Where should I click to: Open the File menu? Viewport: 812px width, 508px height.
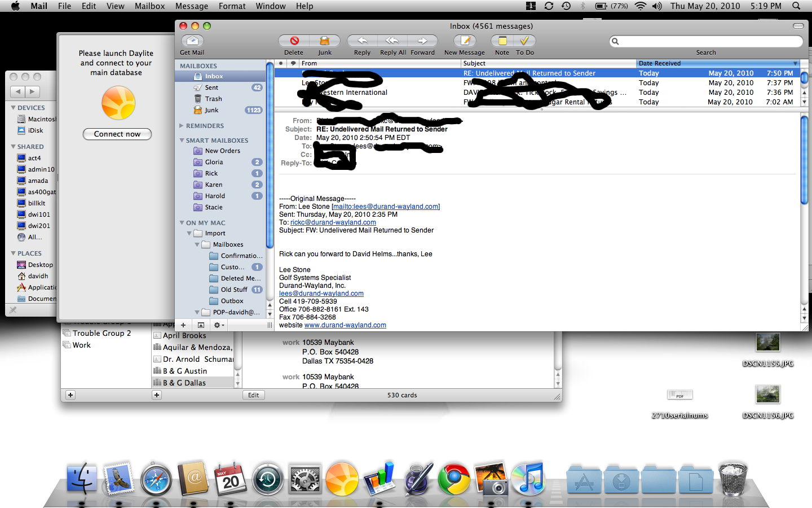[64, 6]
